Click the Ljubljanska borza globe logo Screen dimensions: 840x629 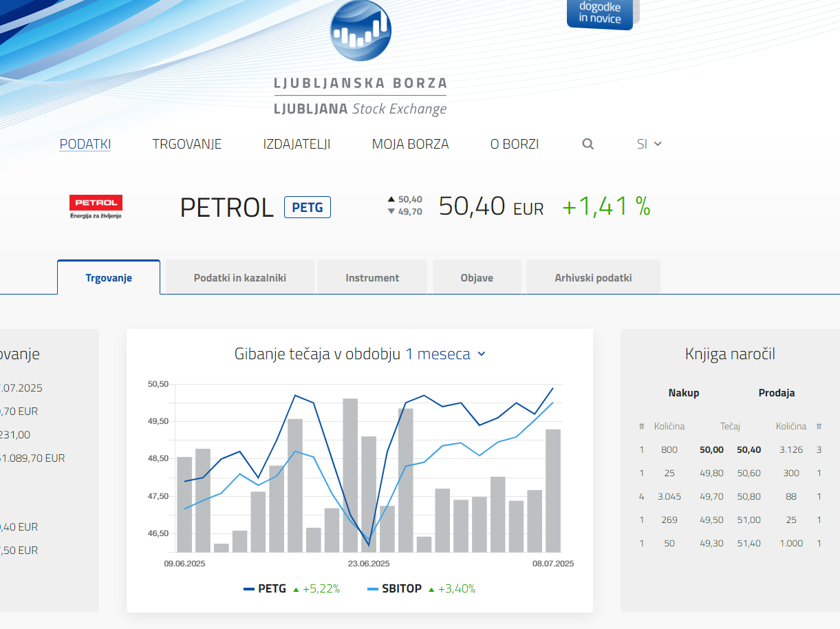(x=360, y=30)
